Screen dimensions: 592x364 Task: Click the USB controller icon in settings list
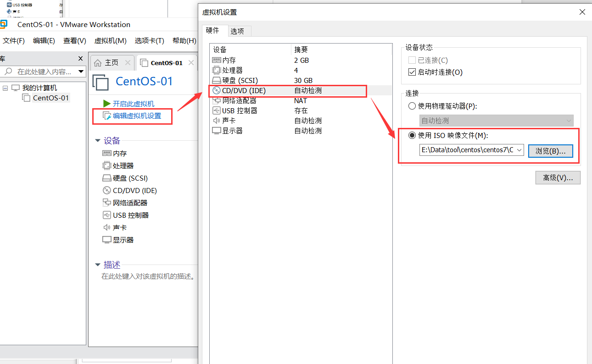point(216,111)
